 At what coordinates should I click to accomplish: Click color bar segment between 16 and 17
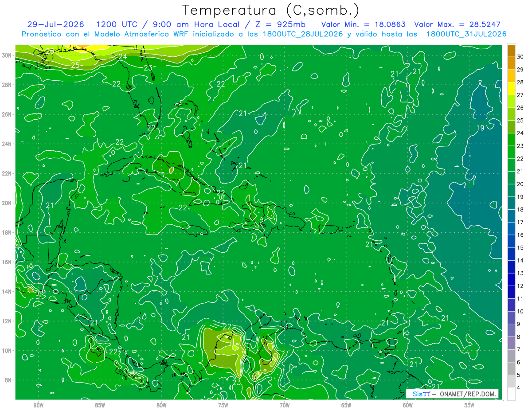(511, 228)
